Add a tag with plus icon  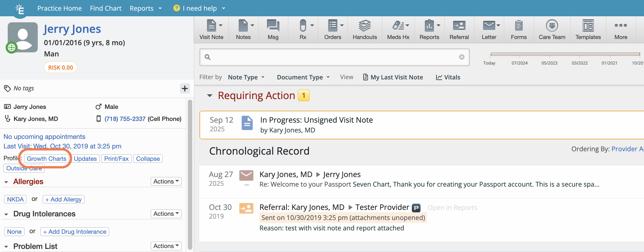(x=185, y=89)
